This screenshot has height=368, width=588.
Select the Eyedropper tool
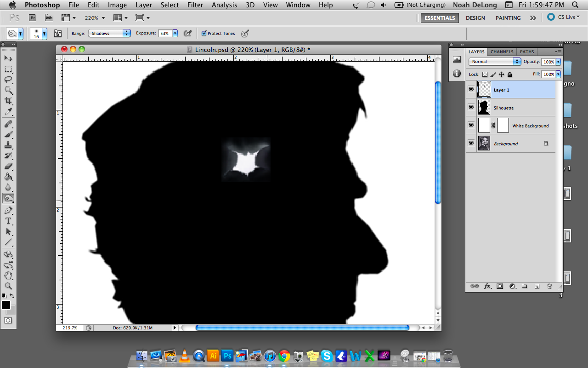pos(8,112)
